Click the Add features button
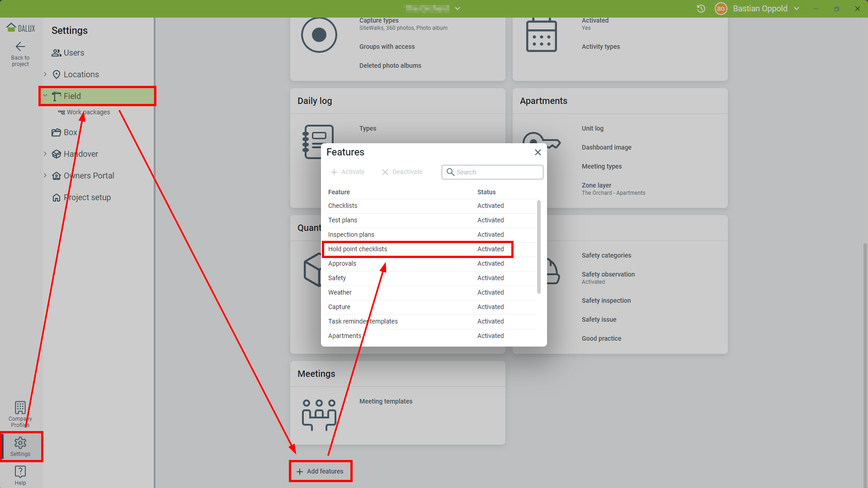This screenshot has width=868, height=488. (x=320, y=471)
